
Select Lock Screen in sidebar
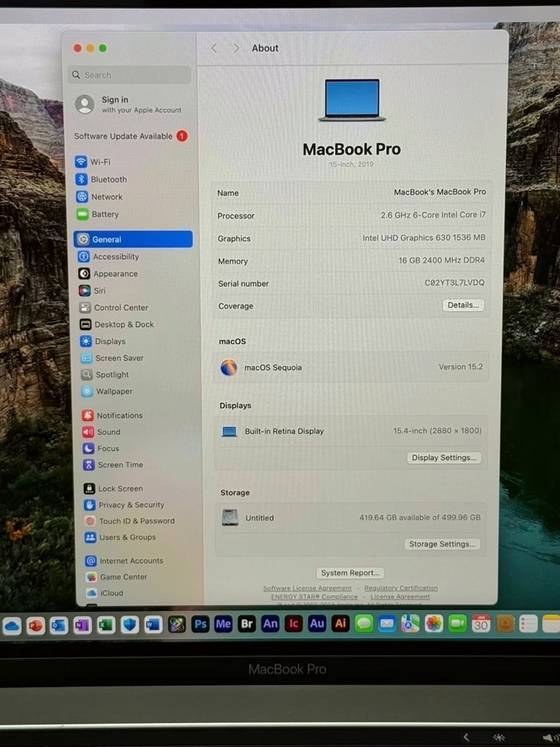pos(114,488)
